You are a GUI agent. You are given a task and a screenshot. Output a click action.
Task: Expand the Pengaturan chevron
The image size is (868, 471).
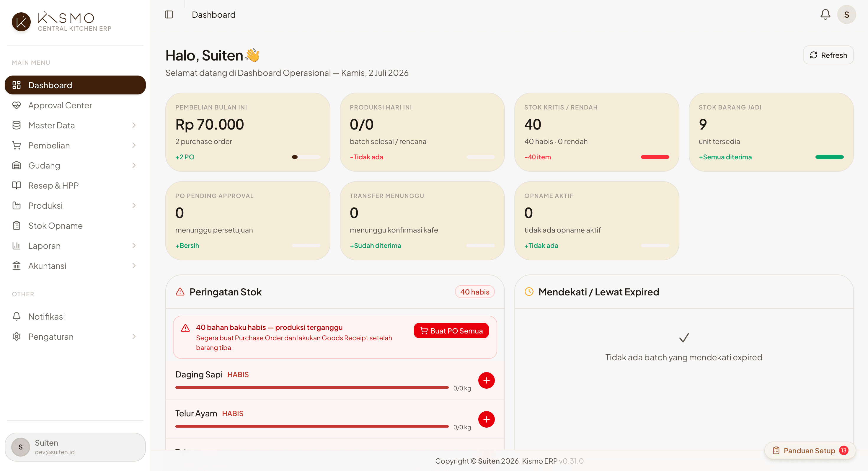(134, 336)
